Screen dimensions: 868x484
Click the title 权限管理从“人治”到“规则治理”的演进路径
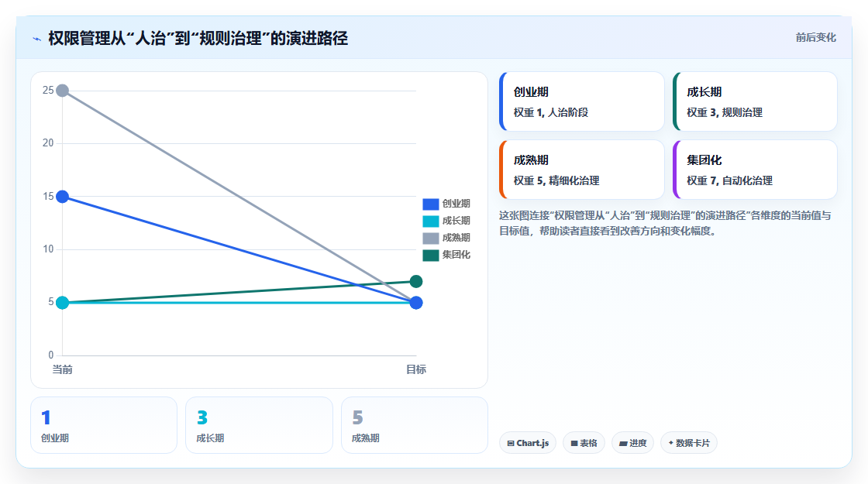(198, 38)
